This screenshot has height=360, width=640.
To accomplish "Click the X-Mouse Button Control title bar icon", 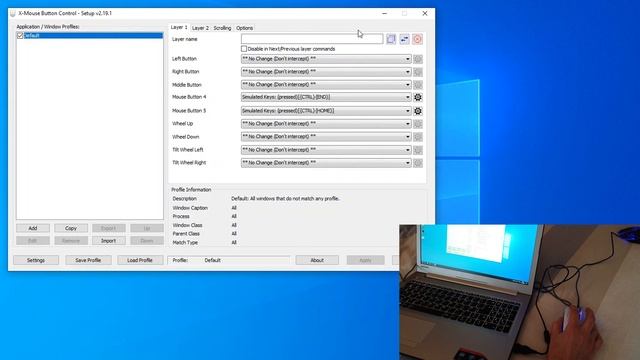I will point(13,13).
